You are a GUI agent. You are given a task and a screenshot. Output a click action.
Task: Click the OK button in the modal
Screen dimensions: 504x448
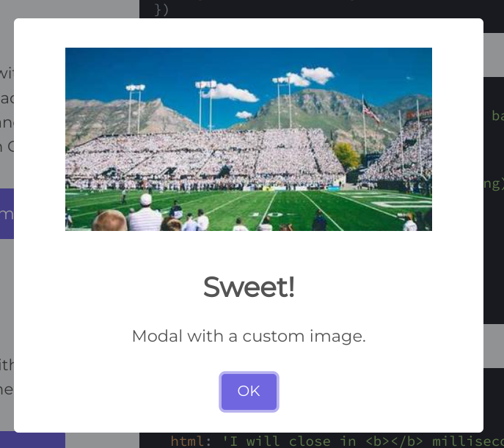249,392
